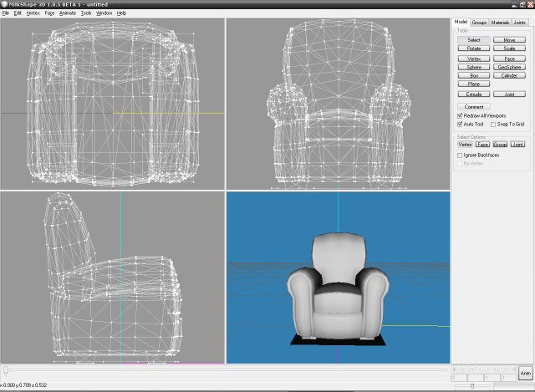Activate the Scale tool
This screenshot has height=392, width=535.
(509, 48)
